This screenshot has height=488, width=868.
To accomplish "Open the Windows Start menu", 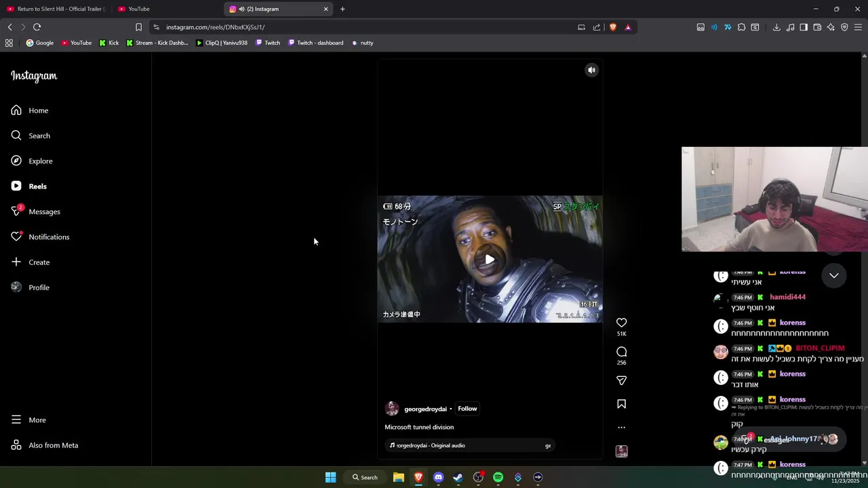I will (330, 477).
